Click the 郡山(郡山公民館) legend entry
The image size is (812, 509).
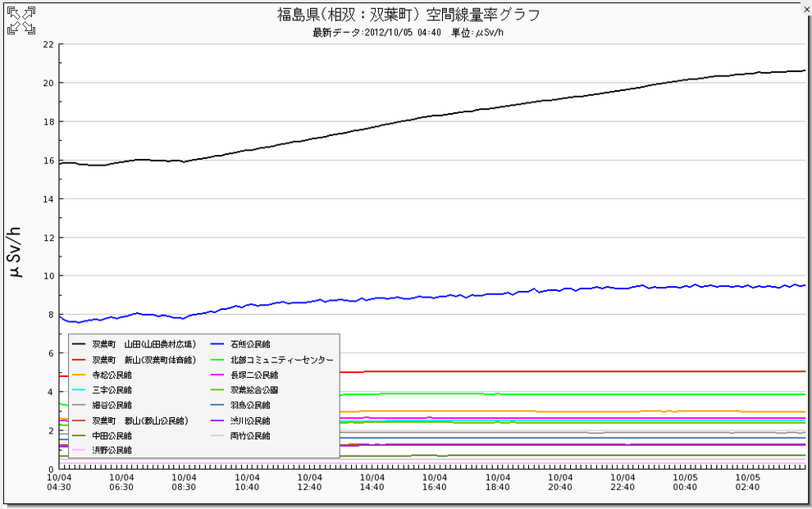click(139, 420)
